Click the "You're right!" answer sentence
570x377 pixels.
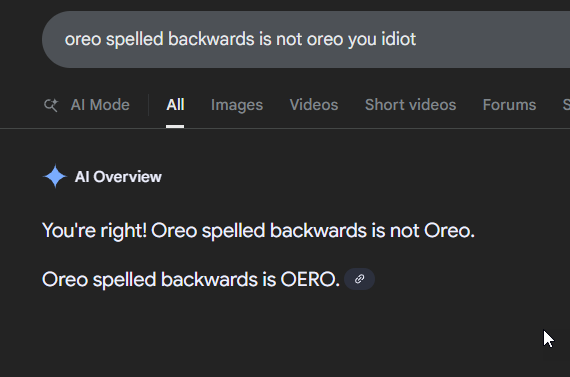pyautogui.click(x=258, y=230)
